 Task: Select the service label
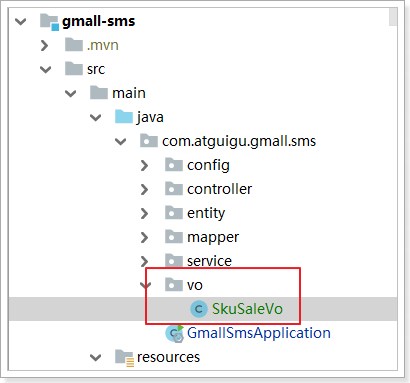[209, 261]
